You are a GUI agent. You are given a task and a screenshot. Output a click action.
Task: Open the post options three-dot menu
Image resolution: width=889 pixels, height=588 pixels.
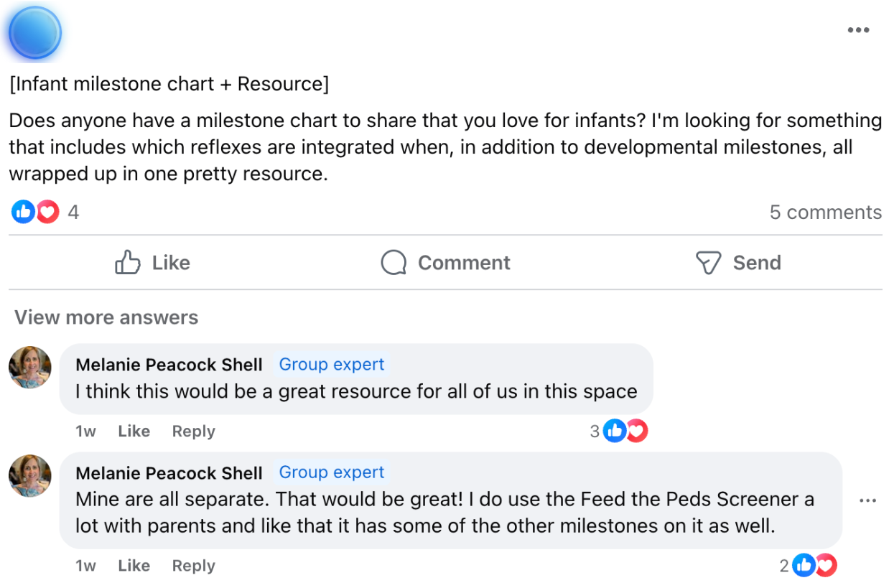click(858, 31)
